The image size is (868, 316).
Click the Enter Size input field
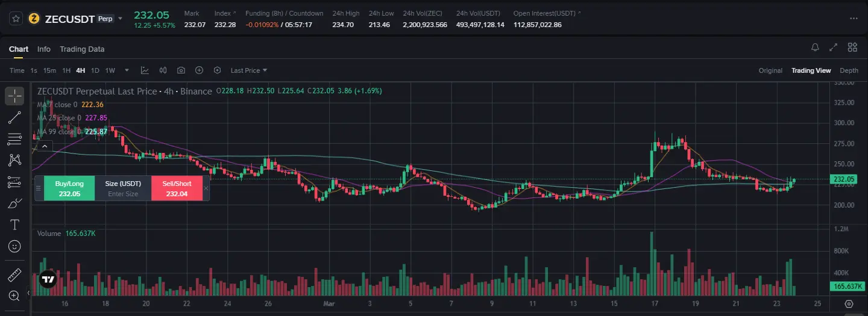point(123,194)
